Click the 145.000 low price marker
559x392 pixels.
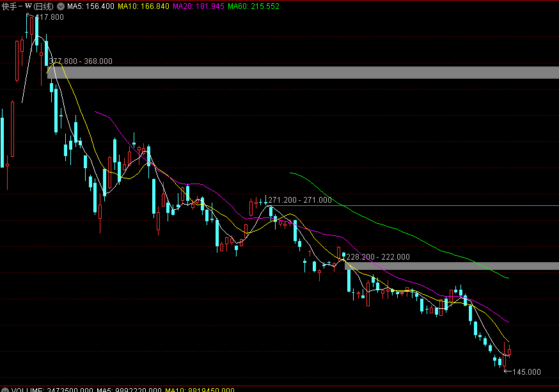coord(527,372)
